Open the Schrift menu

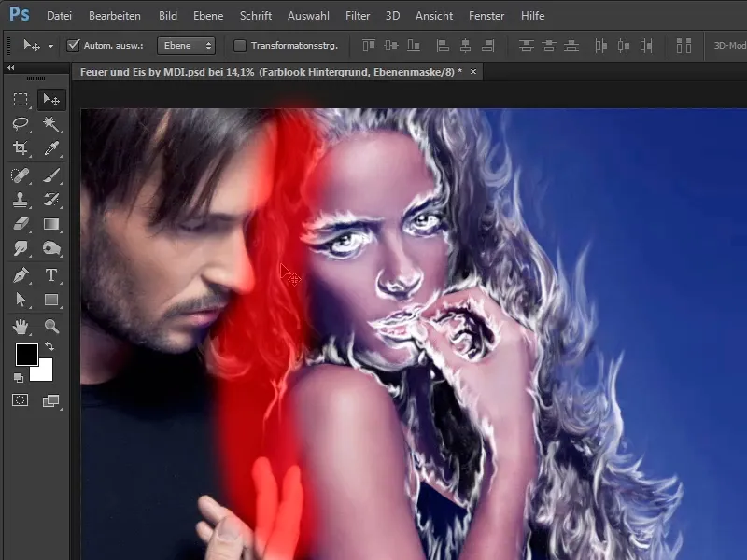click(x=256, y=16)
